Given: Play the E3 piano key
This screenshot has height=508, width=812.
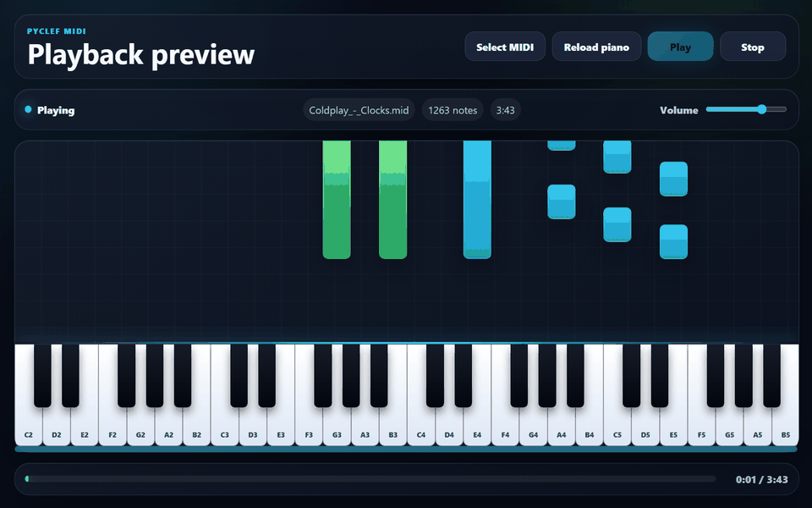Looking at the screenshot, I should coord(281,428).
